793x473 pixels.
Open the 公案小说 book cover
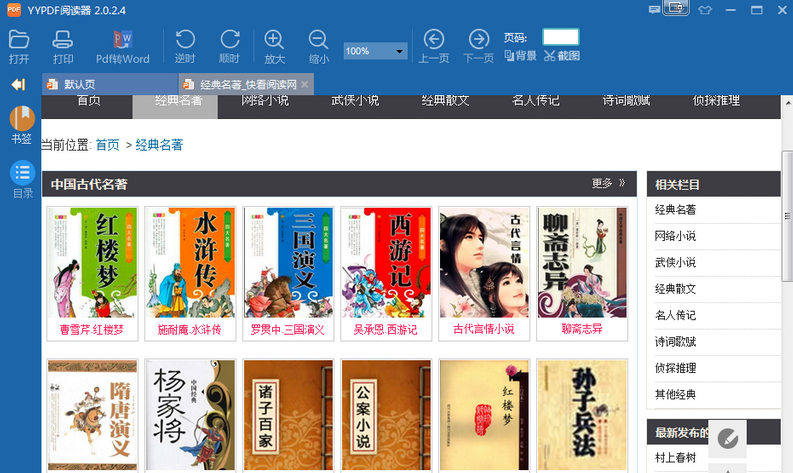[x=386, y=415]
